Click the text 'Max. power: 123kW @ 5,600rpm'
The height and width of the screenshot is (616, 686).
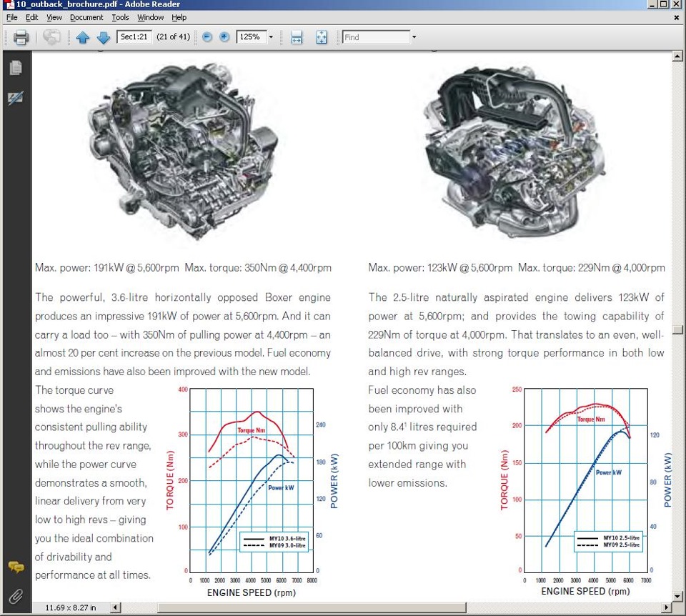pos(440,268)
